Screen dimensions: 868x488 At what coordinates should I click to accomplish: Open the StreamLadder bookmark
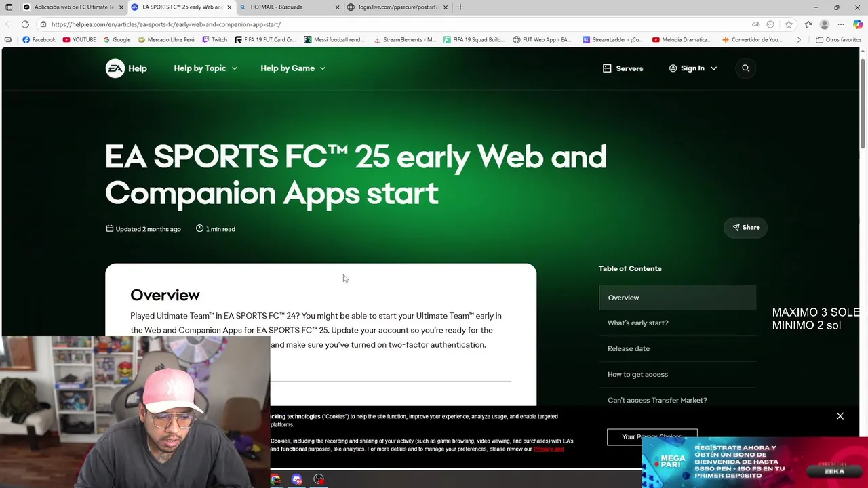click(613, 40)
